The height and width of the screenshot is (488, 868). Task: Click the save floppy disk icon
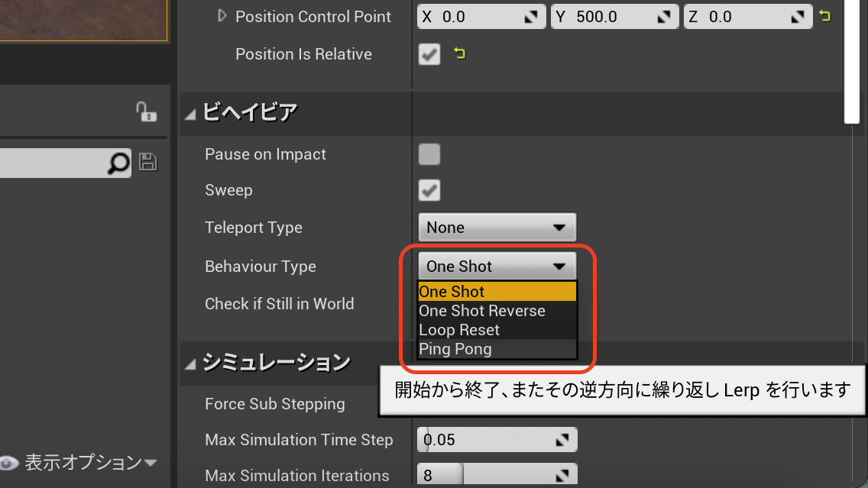click(148, 162)
